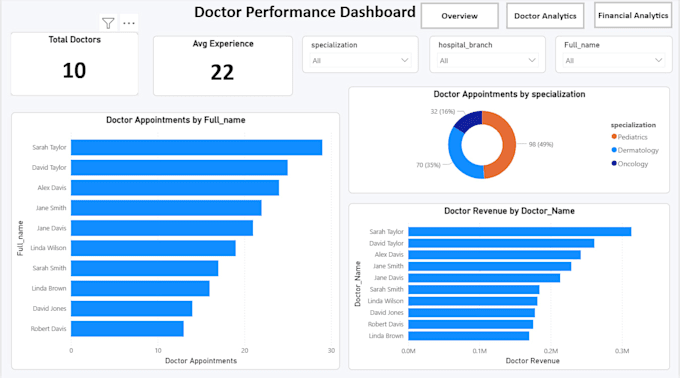The width and height of the screenshot is (680, 378).
Task: Click 'Doctor Appointments by Full_name' chart title
Action: click(x=176, y=120)
